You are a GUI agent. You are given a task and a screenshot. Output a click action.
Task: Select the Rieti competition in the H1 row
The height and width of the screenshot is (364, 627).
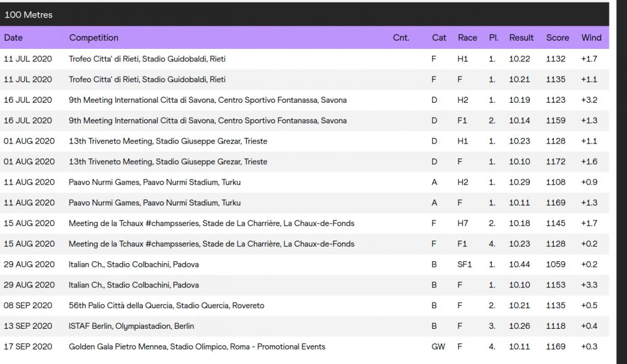click(x=147, y=59)
